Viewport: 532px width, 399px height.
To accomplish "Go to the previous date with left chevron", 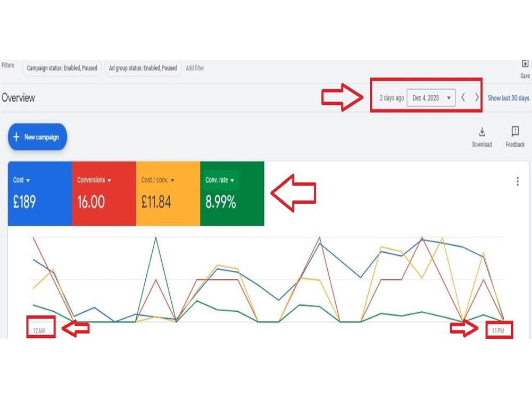I will point(463,98).
